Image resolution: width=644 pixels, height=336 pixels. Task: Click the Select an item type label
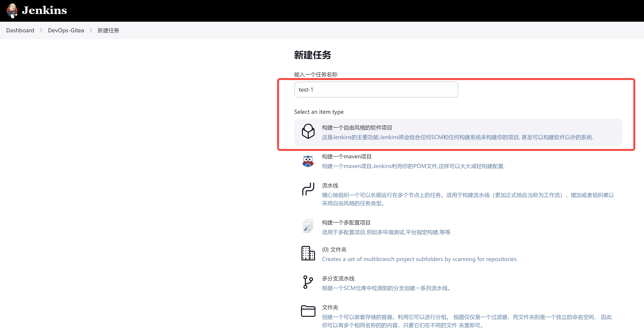pos(319,112)
